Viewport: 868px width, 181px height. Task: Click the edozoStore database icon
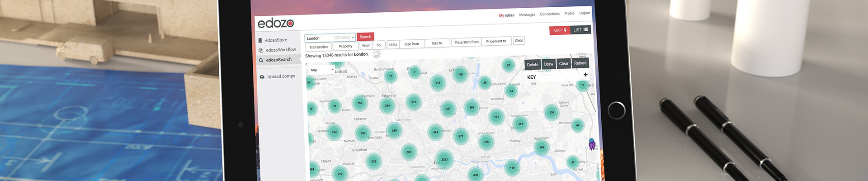[x=260, y=41]
